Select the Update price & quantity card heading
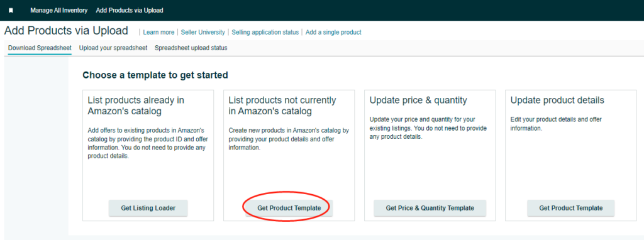This screenshot has height=240, width=644. click(418, 101)
